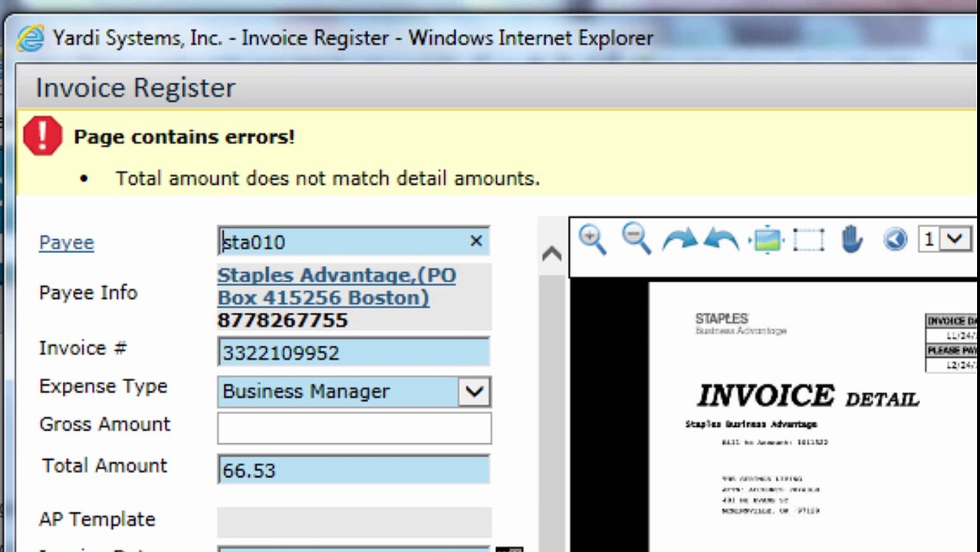Open the Expense Type dropdown arrow

tap(475, 392)
